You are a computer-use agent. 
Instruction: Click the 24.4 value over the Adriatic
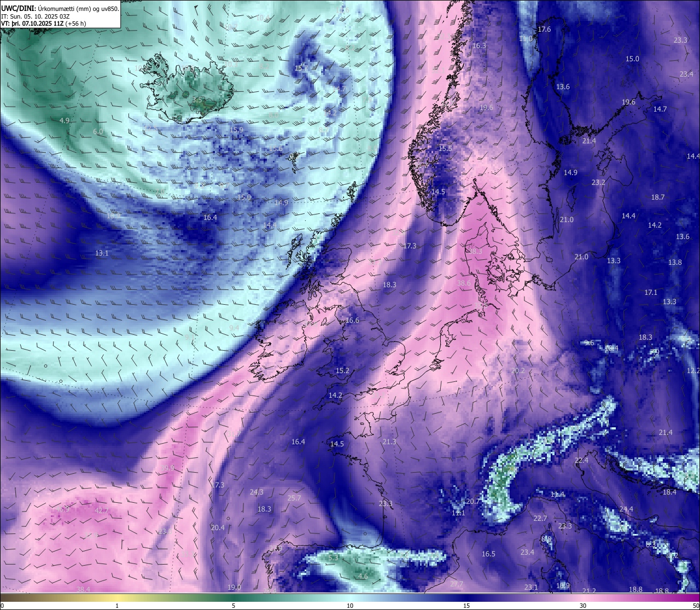pos(626,509)
